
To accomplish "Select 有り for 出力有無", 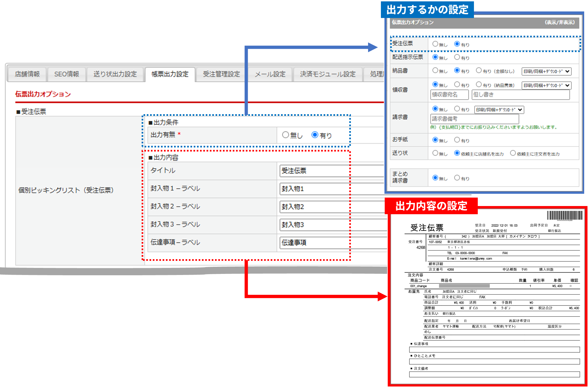I will point(315,135).
